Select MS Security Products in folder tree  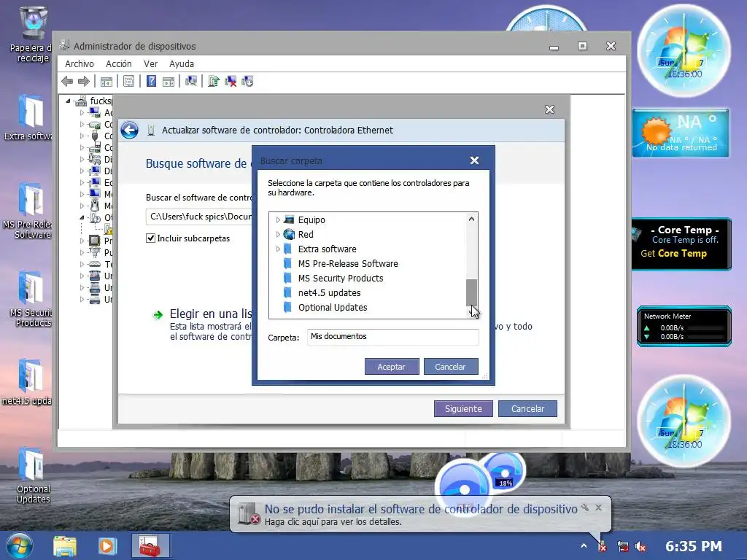point(341,278)
